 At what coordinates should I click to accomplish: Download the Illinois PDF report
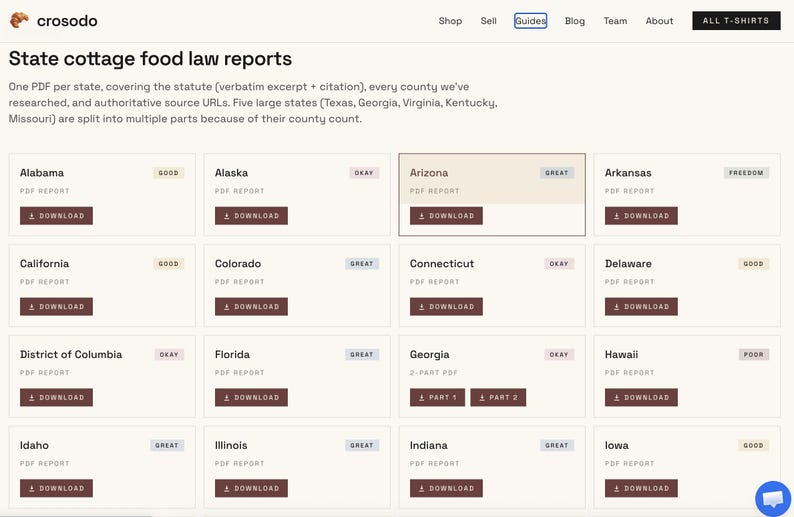pyautogui.click(x=251, y=488)
